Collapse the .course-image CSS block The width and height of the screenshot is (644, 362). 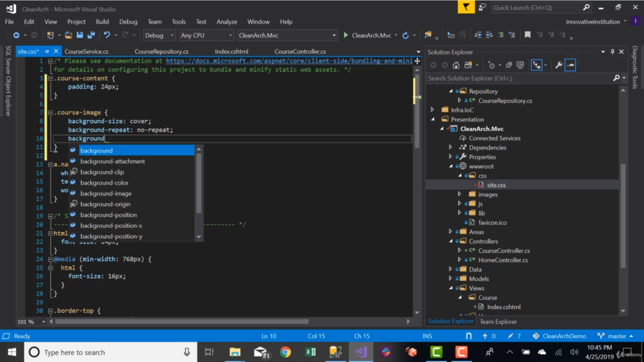pyautogui.click(x=50, y=113)
